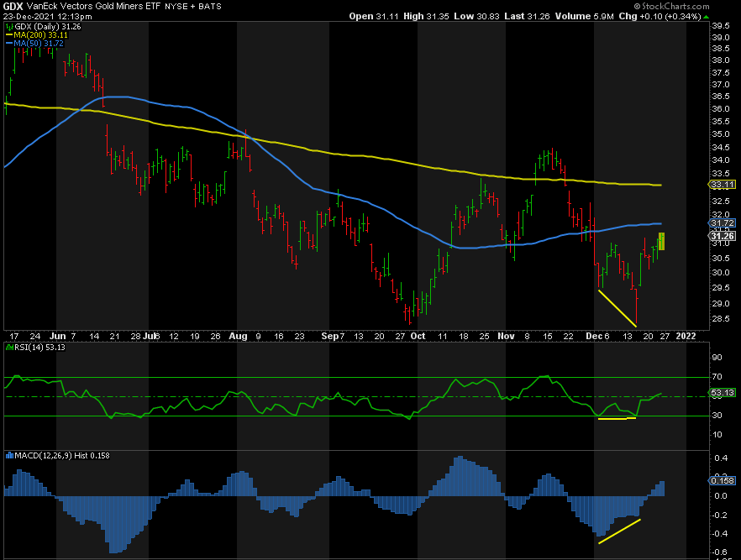The height and width of the screenshot is (560, 741).
Task: Click the yellow MA(200) legend line swatch
Action: (9, 35)
